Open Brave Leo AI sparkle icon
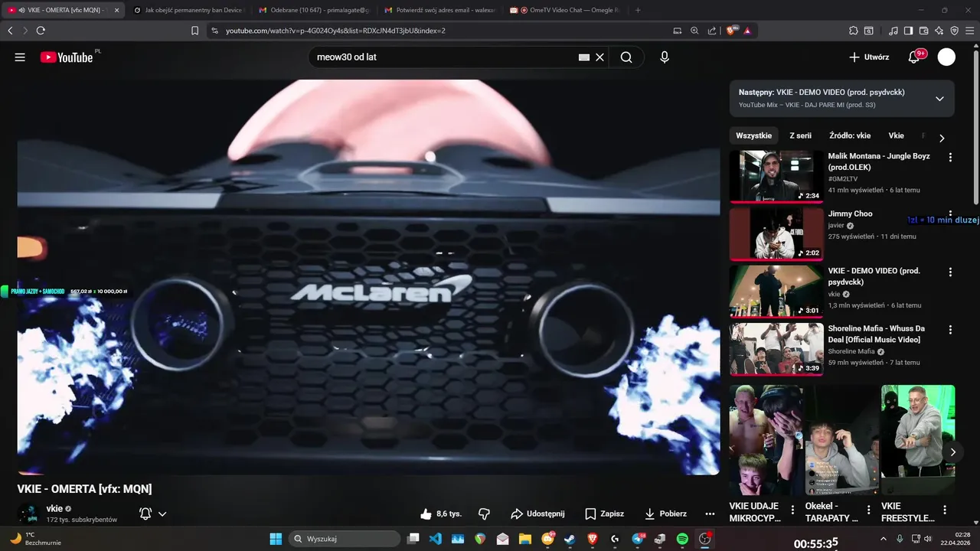The height and width of the screenshot is (551, 980). 939,31
